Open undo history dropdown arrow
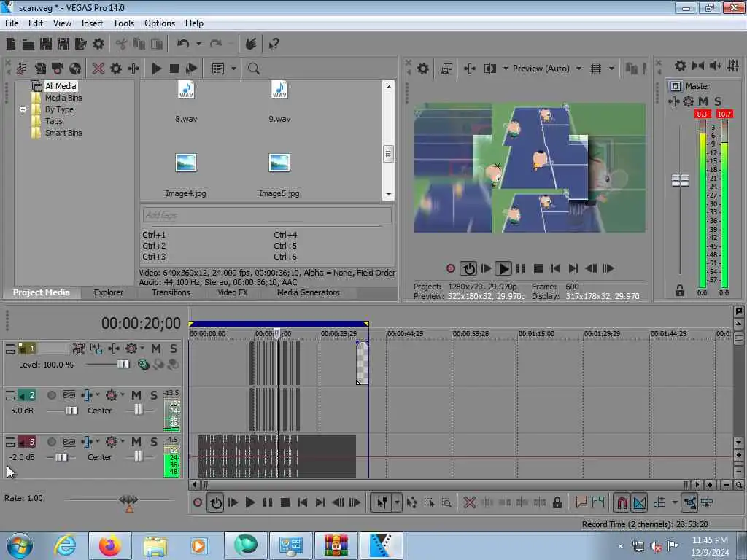The height and width of the screenshot is (560, 747). pyautogui.click(x=198, y=44)
